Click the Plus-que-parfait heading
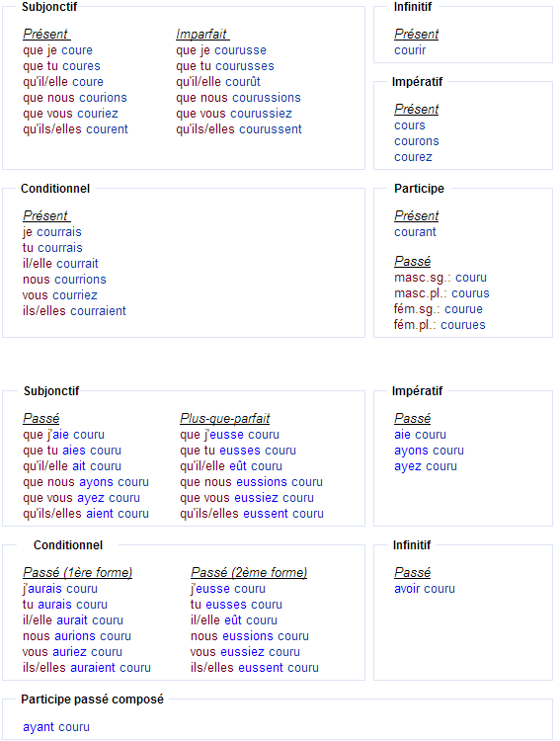This screenshot has width=560, height=741. pos(224,418)
